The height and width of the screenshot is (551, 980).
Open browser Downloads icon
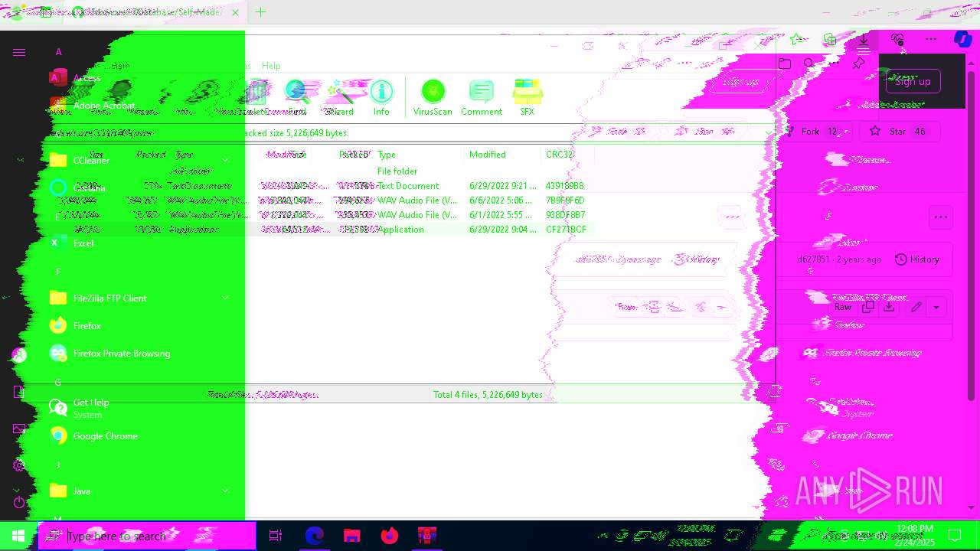[x=863, y=39]
